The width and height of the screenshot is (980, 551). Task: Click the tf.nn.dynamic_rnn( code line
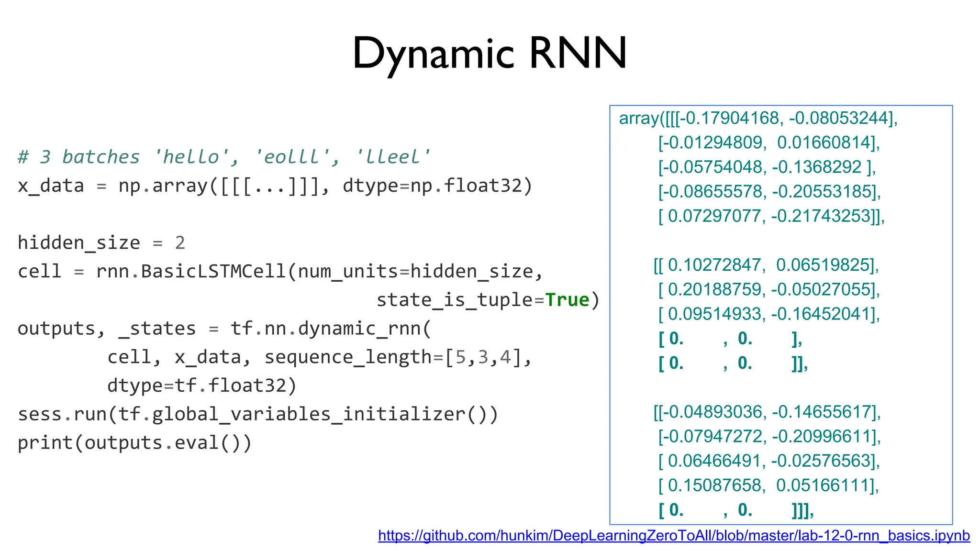point(224,329)
